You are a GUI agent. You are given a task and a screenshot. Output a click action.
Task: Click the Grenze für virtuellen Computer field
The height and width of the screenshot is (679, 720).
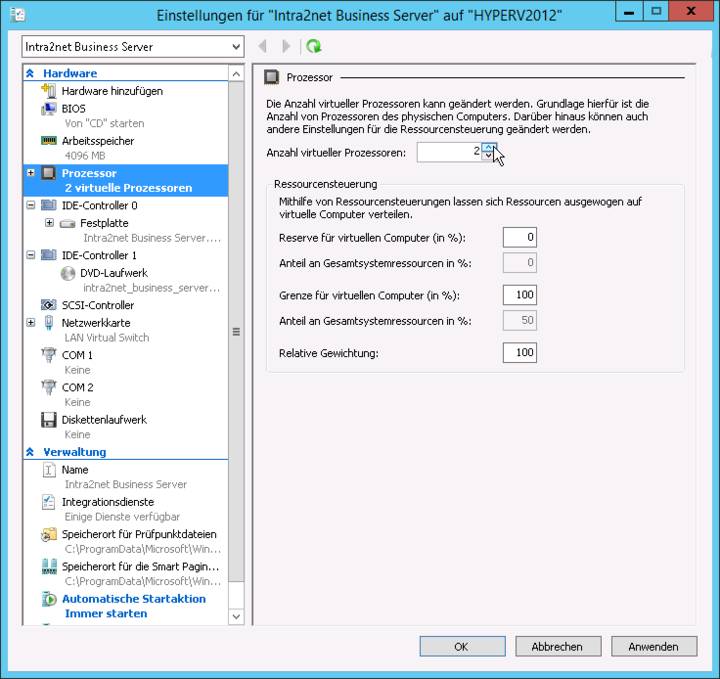point(520,295)
